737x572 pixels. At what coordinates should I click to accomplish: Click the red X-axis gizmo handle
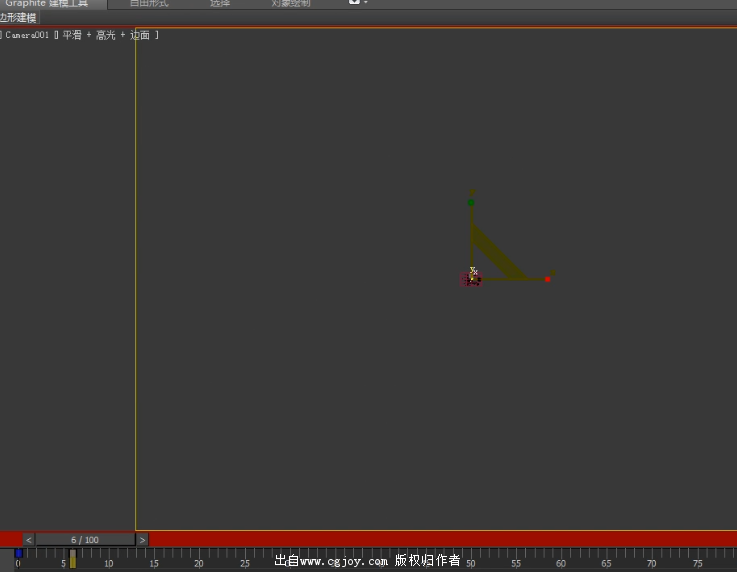(x=547, y=279)
